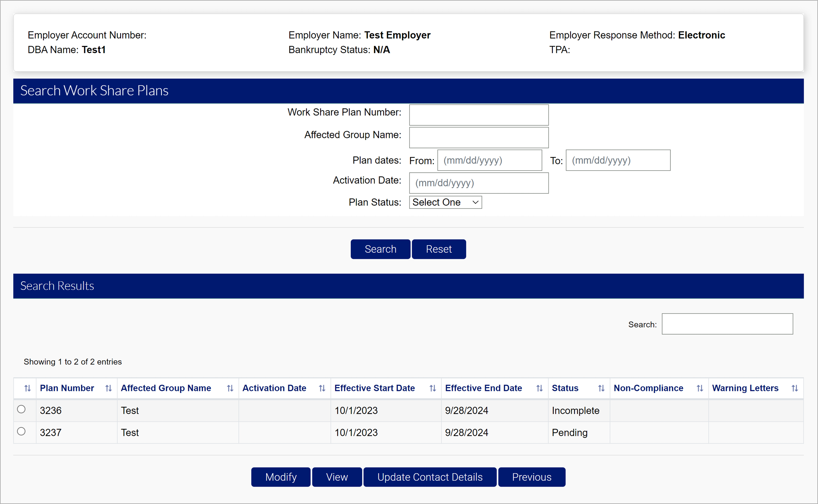The height and width of the screenshot is (504, 818).
Task: Sort the Plan Number column
Action: (x=108, y=388)
